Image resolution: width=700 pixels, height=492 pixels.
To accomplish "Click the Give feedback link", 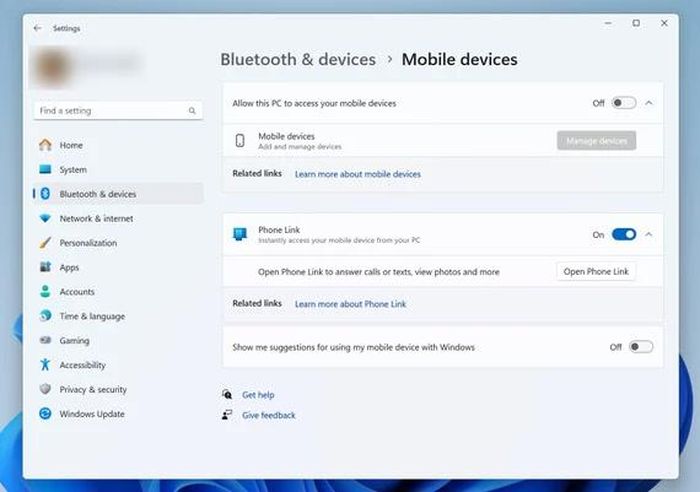I will point(269,415).
